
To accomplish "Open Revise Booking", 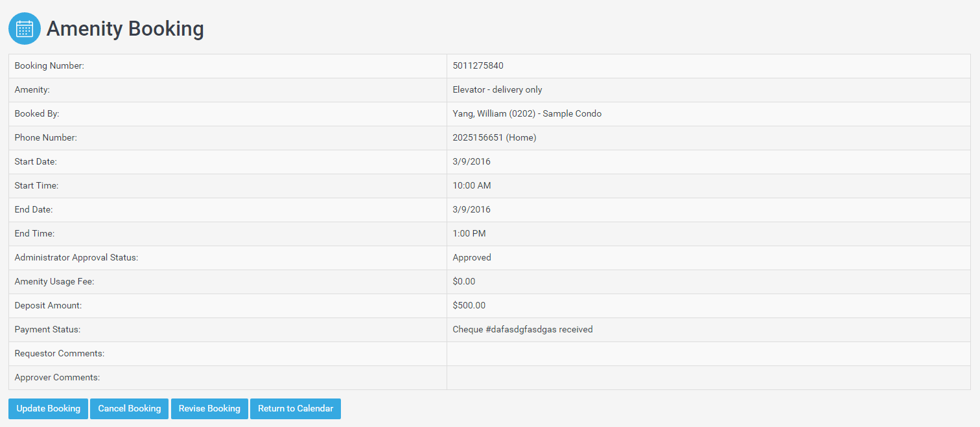I will (209, 409).
